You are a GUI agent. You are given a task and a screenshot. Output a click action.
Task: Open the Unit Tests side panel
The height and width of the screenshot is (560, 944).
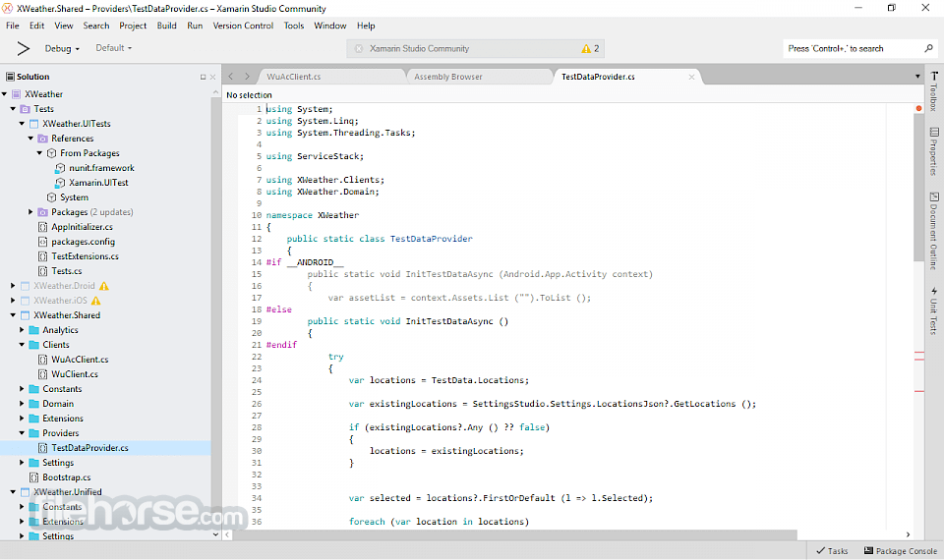pyautogui.click(x=934, y=311)
